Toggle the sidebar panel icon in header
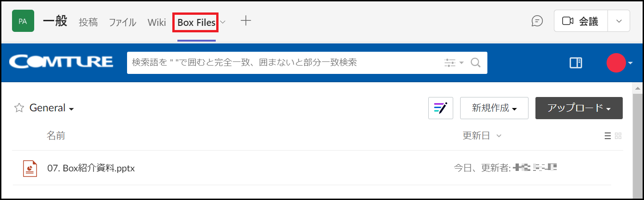Viewport: 644px width, 200px height. coord(576,63)
